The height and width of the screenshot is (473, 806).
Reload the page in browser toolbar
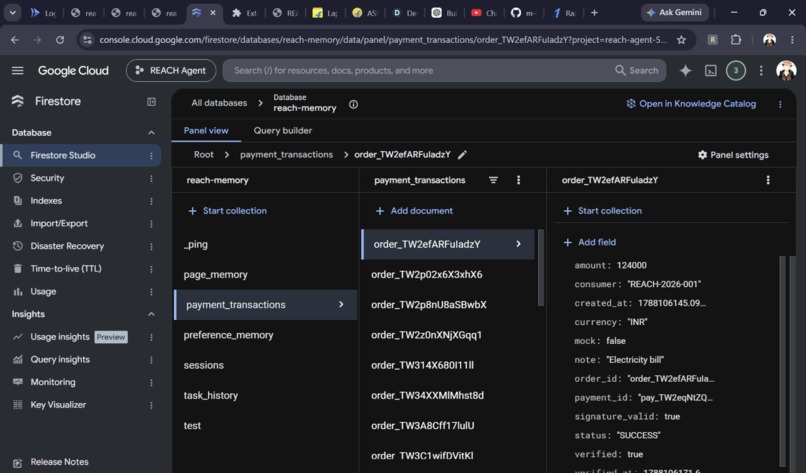60,40
